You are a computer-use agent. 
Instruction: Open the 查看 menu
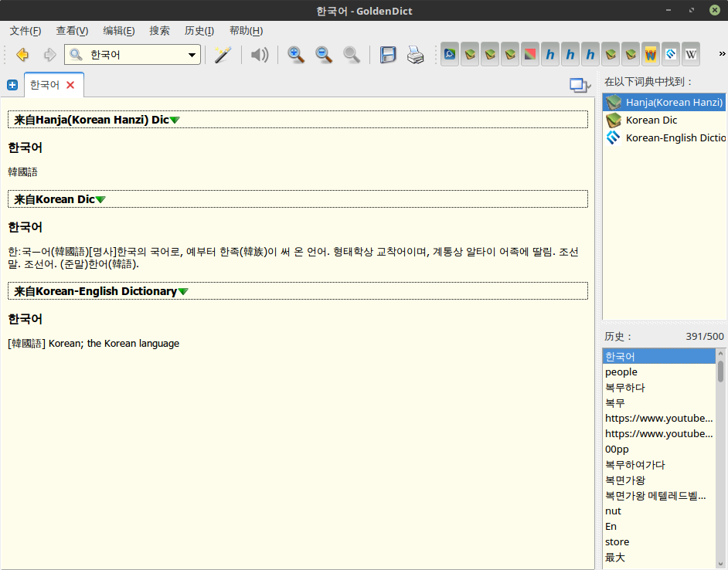[71, 30]
